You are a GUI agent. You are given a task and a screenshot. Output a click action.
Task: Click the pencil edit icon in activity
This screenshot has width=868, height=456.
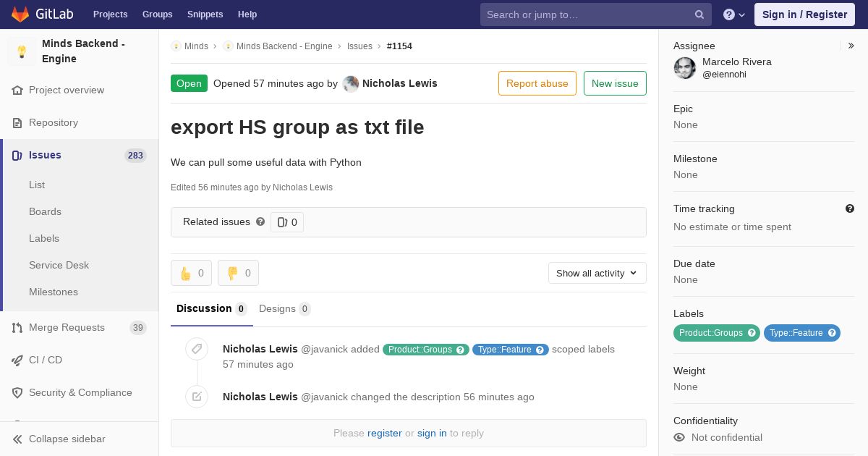click(197, 397)
